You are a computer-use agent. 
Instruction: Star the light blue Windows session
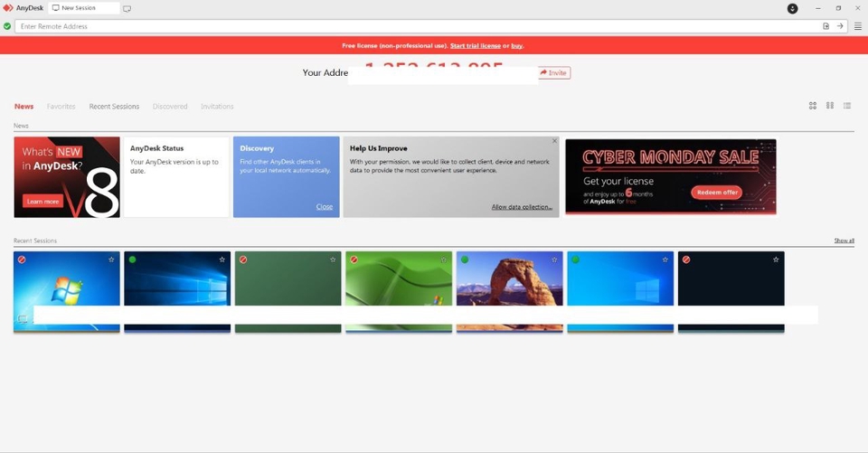665,260
